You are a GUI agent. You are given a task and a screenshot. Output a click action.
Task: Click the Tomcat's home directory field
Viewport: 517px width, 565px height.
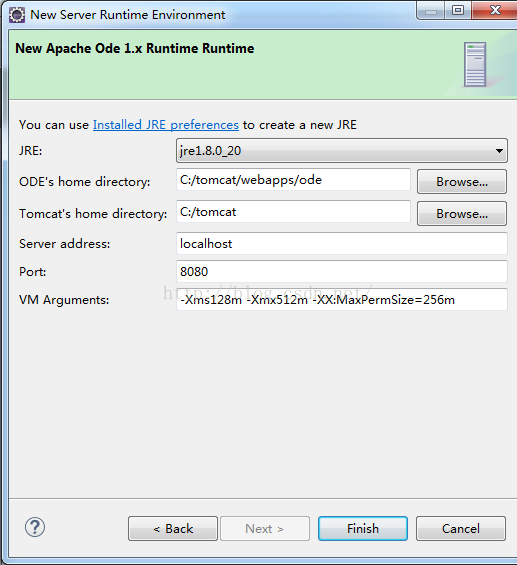(293, 212)
